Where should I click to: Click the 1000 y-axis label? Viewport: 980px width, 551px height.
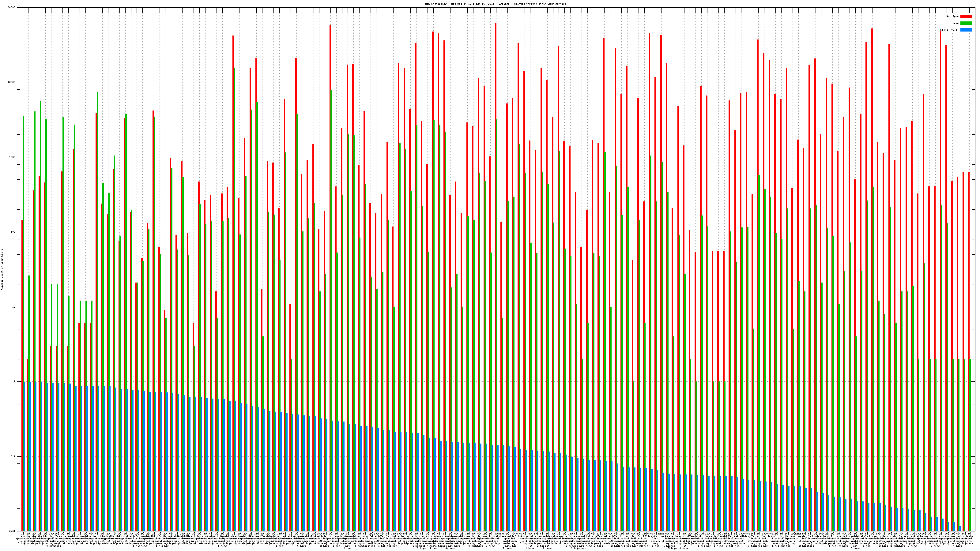coord(13,157)
